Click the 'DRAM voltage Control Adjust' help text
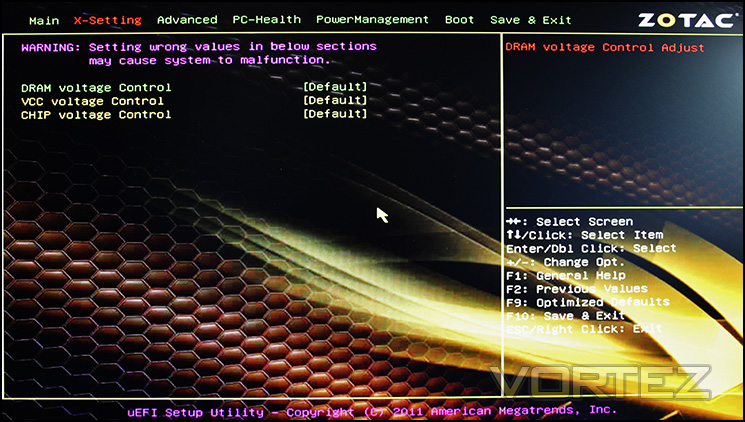Viewport: 745px width, 422px height. click(605, 48)
